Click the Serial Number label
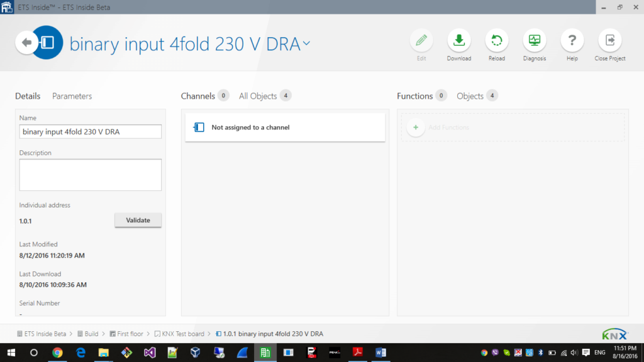Image resolution: width=644 pixels, height=362 pixels. click(40, 304)
